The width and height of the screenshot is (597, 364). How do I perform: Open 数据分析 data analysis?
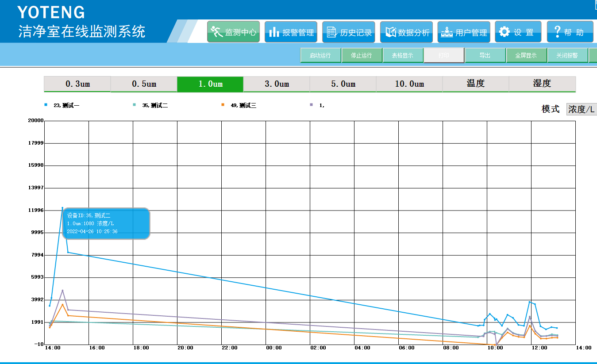[406, 32]
